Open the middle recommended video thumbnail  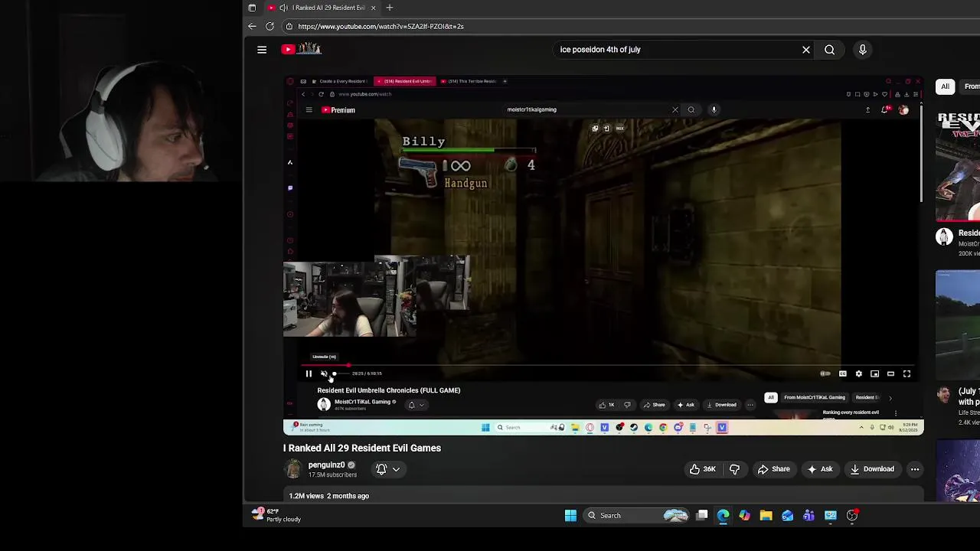[958, 324]
